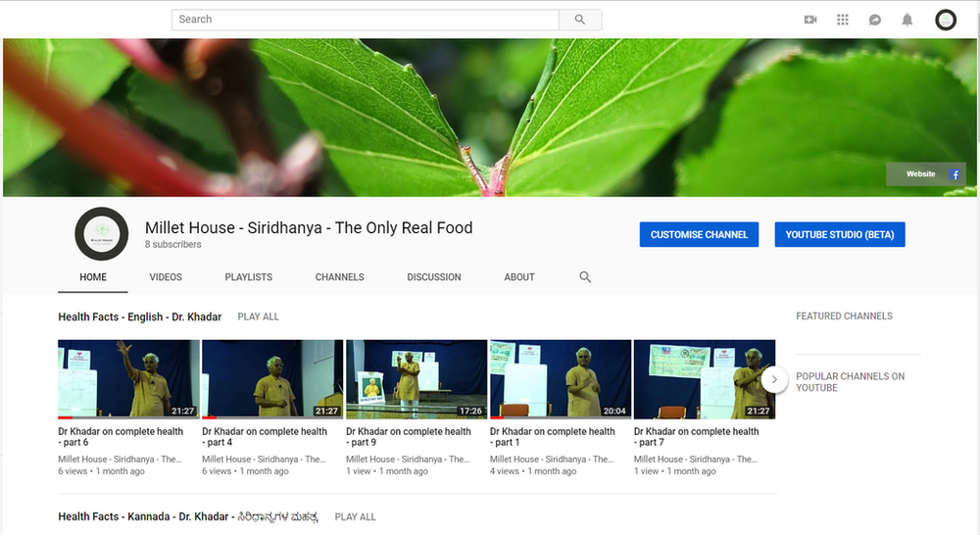Click title 'Dr Khadar on complete health - part 6'
The width and height of the screenshot is (980, 535).
click(121, 437)
